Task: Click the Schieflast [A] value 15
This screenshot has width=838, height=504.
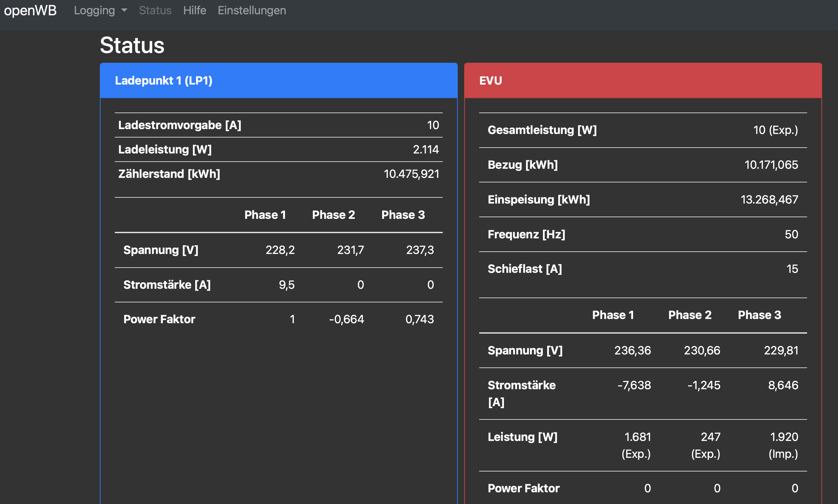Action: 792,269
